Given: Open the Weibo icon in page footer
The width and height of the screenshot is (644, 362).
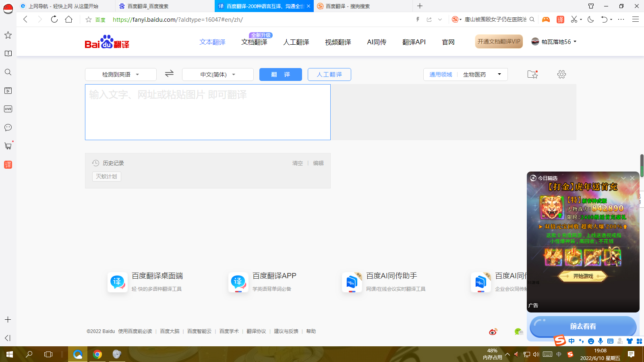Looking at the screenshot, I should pyautogui.click(x=493, y=331).
